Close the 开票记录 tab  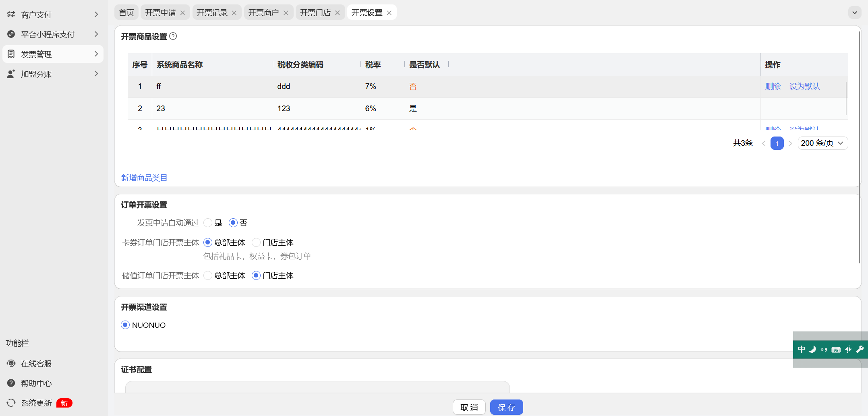click(234, 13)
